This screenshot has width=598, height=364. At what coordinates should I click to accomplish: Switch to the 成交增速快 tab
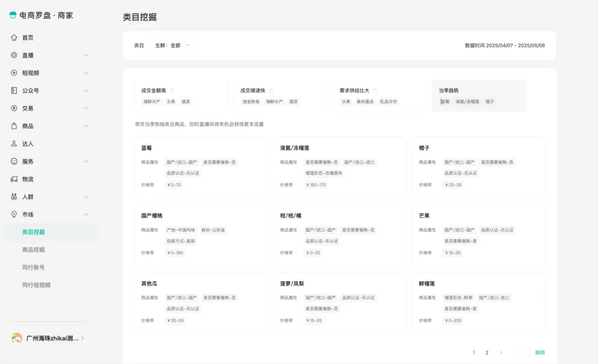[281, 96]
